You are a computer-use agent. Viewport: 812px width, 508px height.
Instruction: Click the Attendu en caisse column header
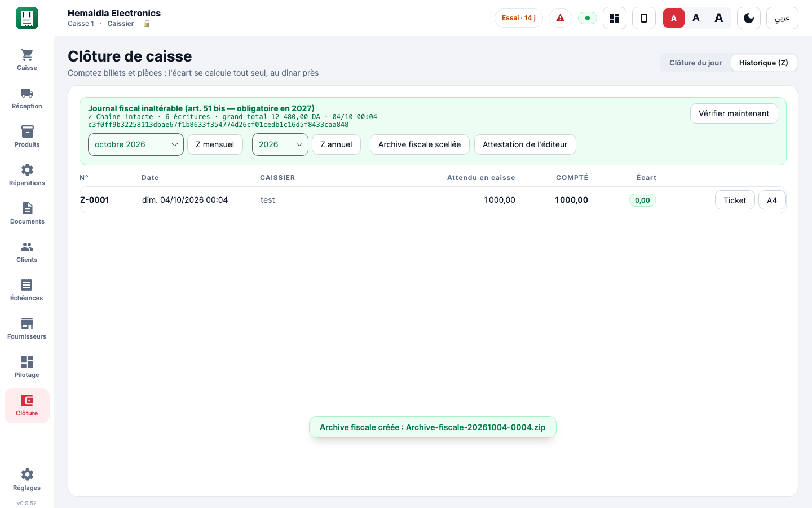[481, 178]
